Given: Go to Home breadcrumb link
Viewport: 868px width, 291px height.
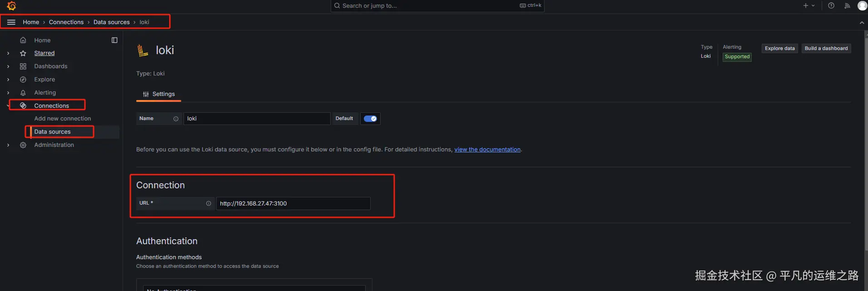Looking at the screenshot, I should 31,22.
